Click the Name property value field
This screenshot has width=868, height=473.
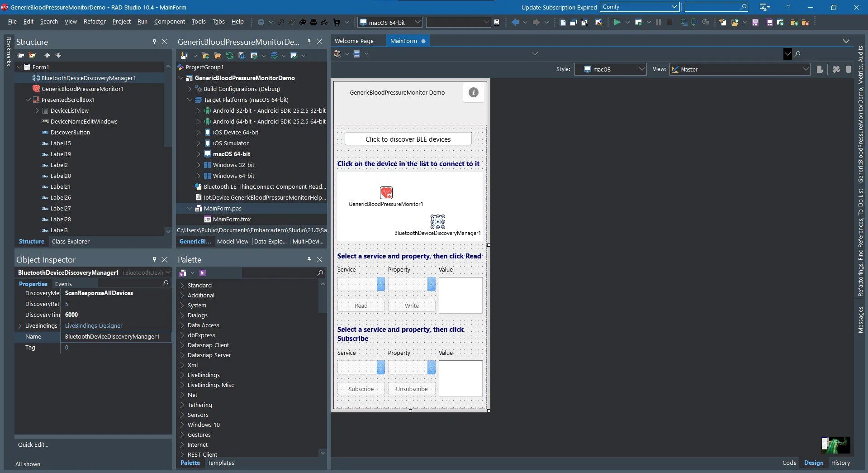point(115,337)
